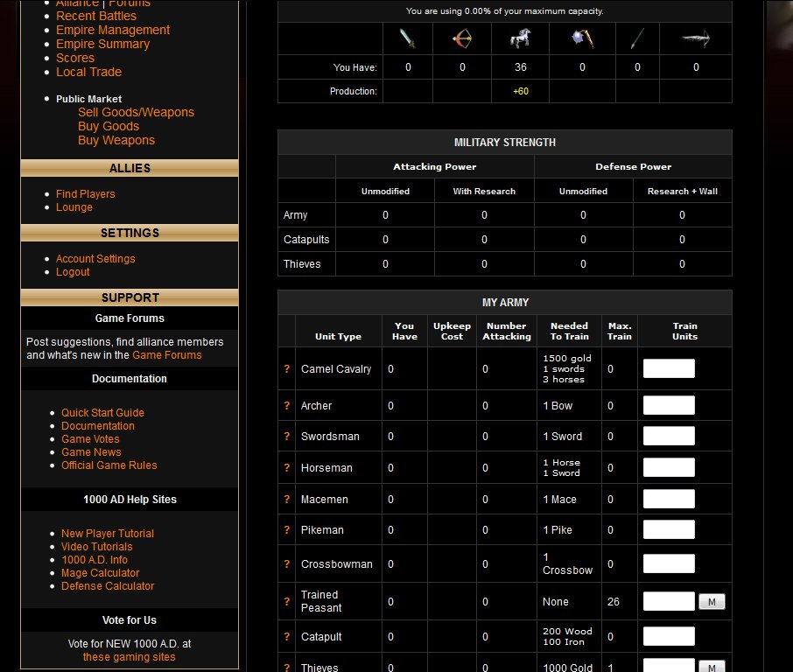Open Account Settings

tap(95, 259)
